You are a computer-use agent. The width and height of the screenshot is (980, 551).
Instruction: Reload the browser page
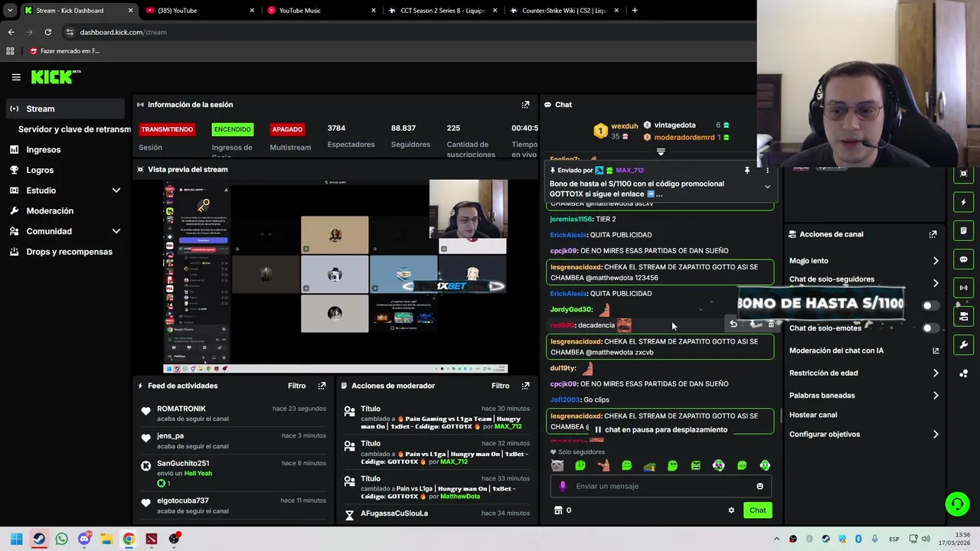[x=47, y=32]
